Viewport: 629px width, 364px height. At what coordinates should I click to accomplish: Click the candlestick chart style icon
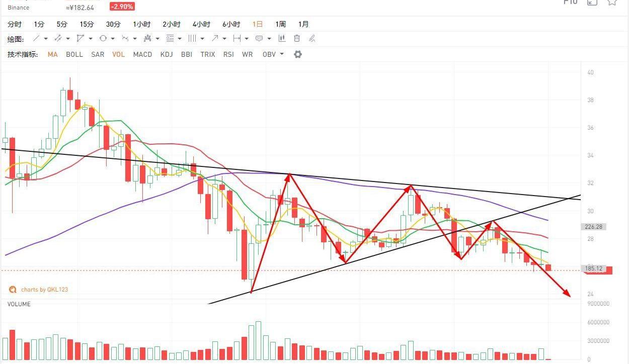pyautogui.click(x=282, y=39)
